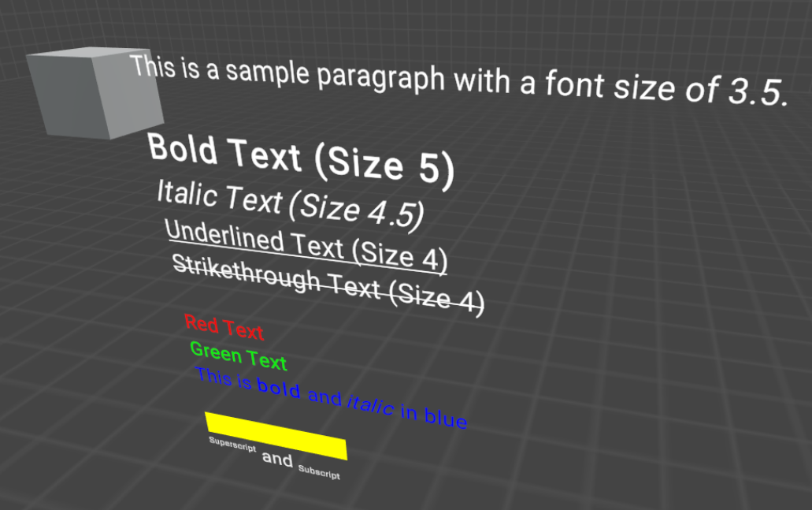Click the "Strikethrough Text (Size 4)" line

[327, 285]
